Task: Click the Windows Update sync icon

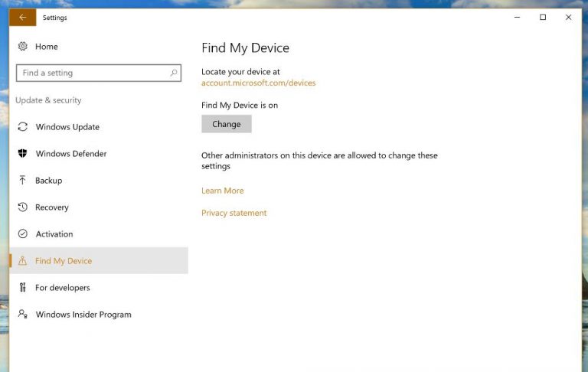Action: tap(23, 127)
